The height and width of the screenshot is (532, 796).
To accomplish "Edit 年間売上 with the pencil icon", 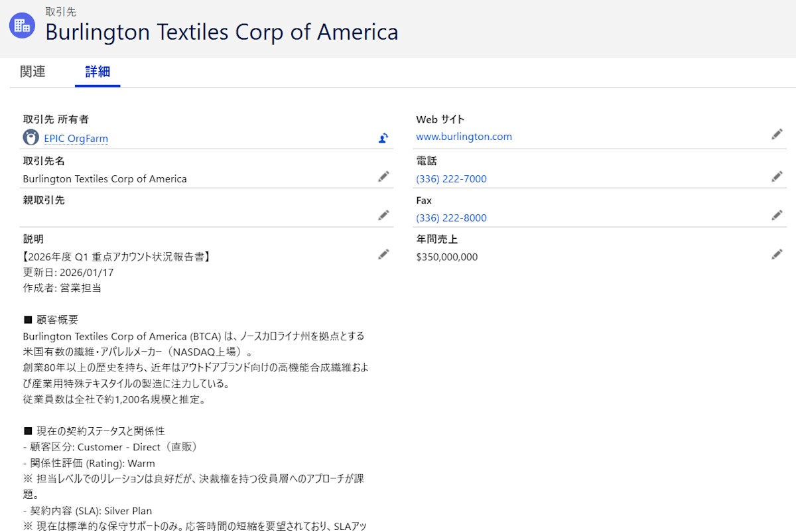I will pyautogui.click(x=777, y=254).
